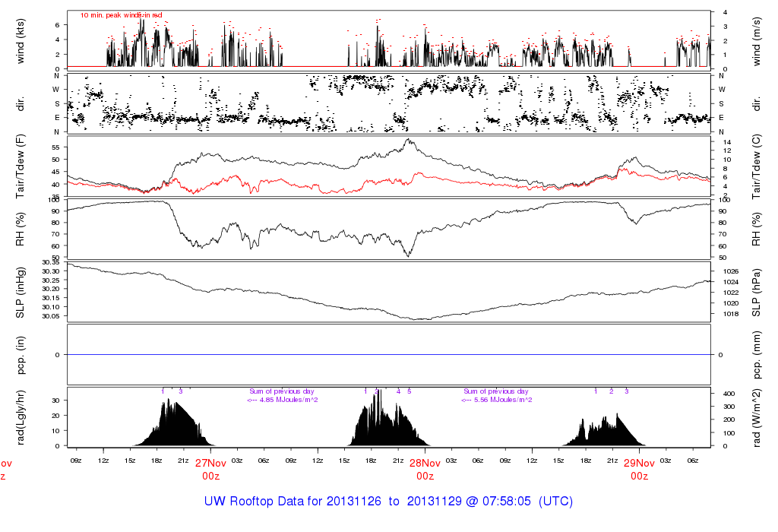
Task: Click the red '29Nov' date label
Action: 639,463
